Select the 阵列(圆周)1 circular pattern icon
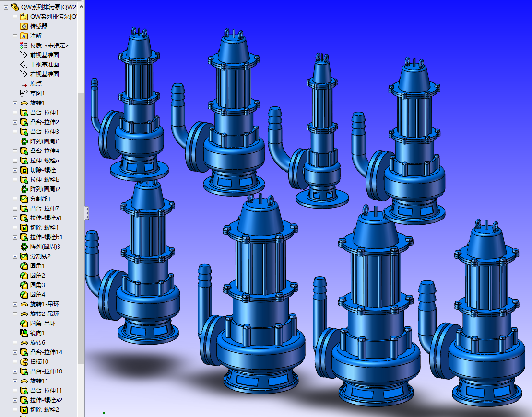This screenshot has width=532, height=417. [x=24, y=141]
